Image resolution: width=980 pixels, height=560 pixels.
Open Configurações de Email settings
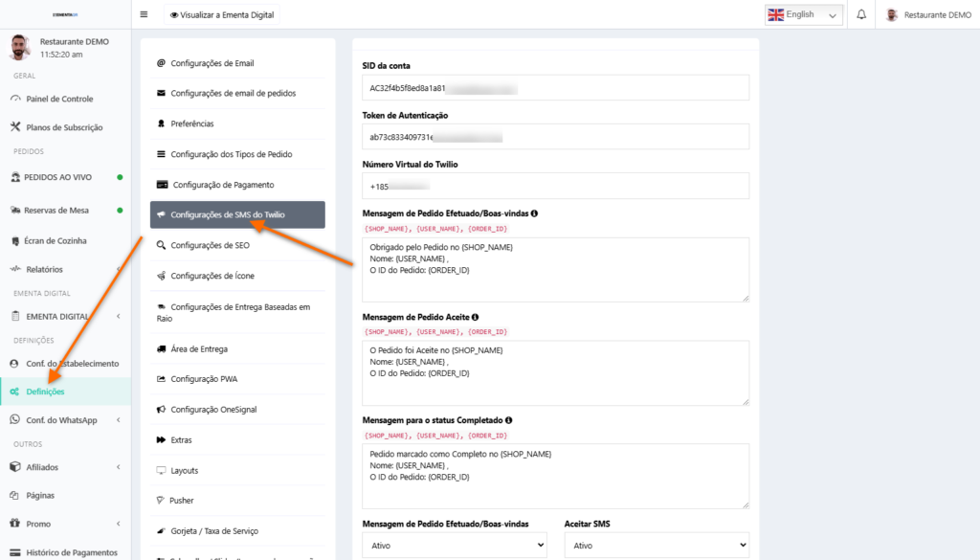click(x=212, y=63)
